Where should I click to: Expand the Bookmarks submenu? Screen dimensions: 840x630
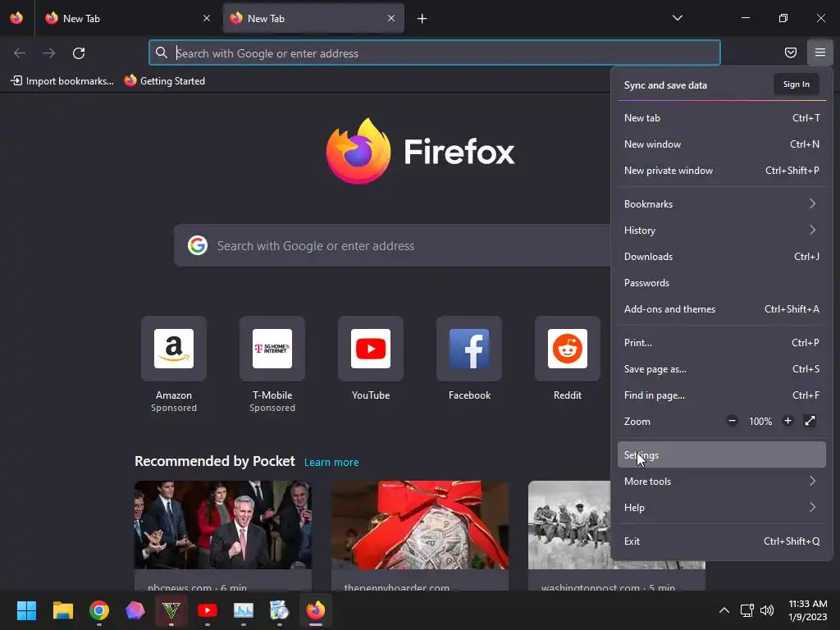pos(722,204)
